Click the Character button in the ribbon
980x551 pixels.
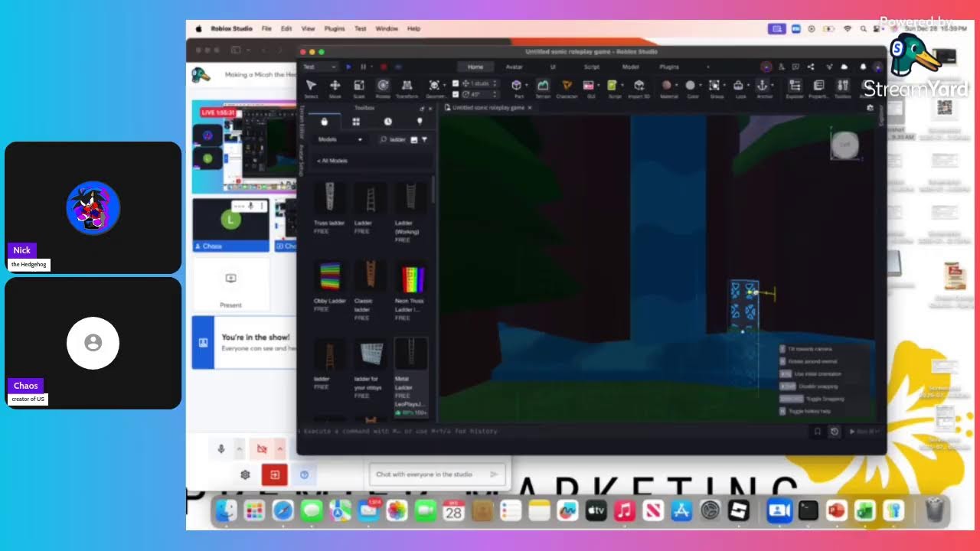pyautogui.click(x=567, y=88)
